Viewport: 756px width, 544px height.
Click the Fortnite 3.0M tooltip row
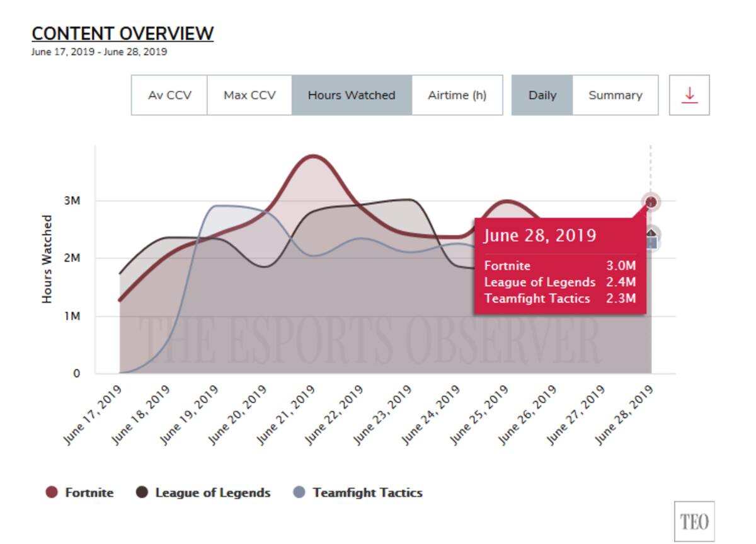pyautogui.click(x=560, y=266)
